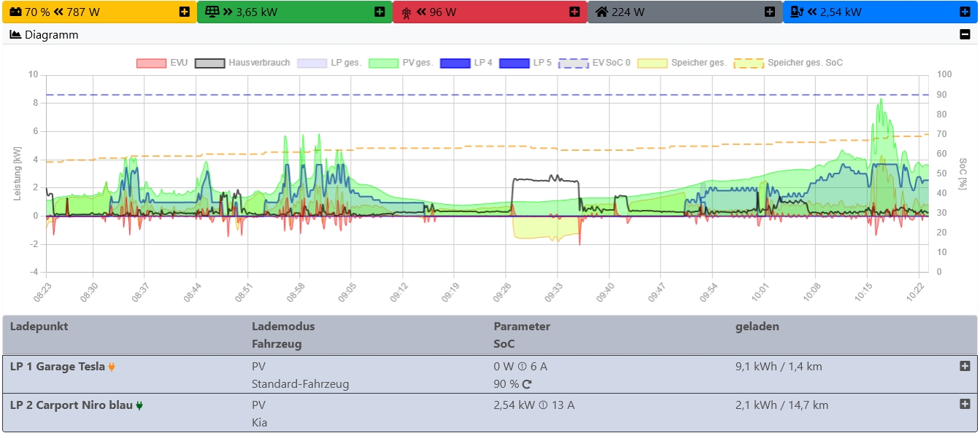Click the chart icon beside Diagramm

click(x=15, y=34)
